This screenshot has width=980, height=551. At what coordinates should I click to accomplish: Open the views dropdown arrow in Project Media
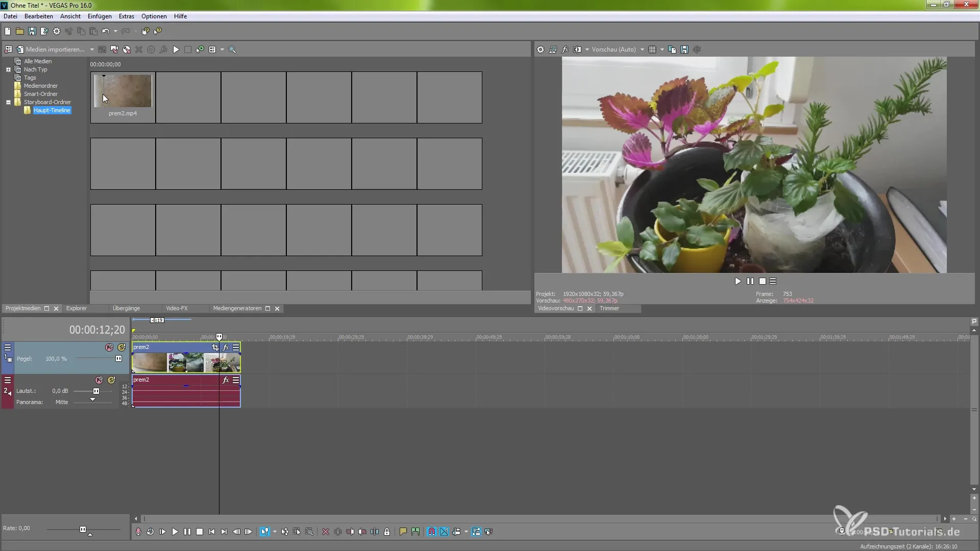point(222,49)
